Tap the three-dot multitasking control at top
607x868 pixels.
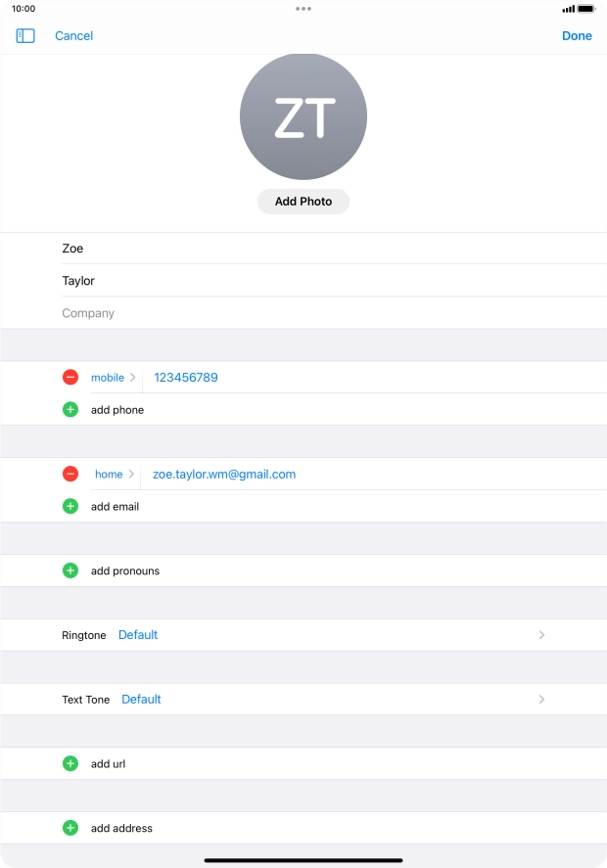[x=303, y=8]
